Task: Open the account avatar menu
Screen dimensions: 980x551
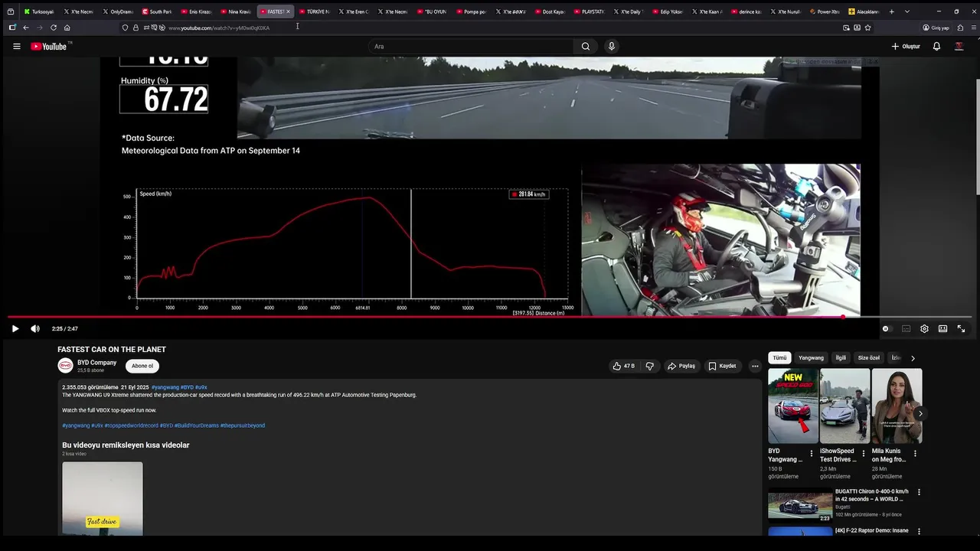Action: pyautogui.click(x=959, y=47)
